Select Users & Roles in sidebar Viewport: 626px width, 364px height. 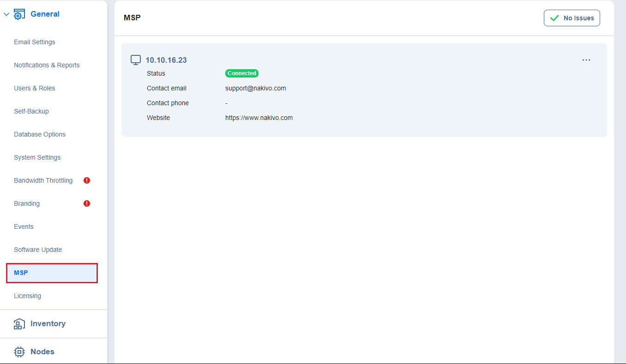click(35, 88)
